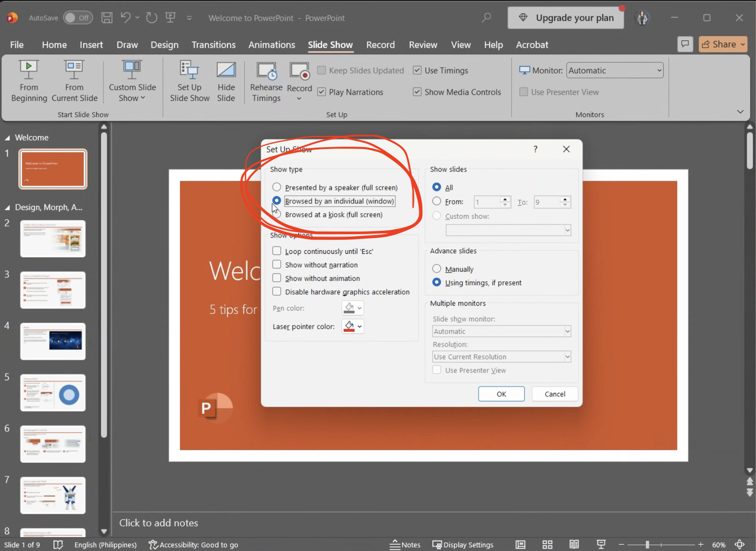Screen dimensions: 756x551
Task: Select Presented by a speaker option
Action: pos(277,187)
